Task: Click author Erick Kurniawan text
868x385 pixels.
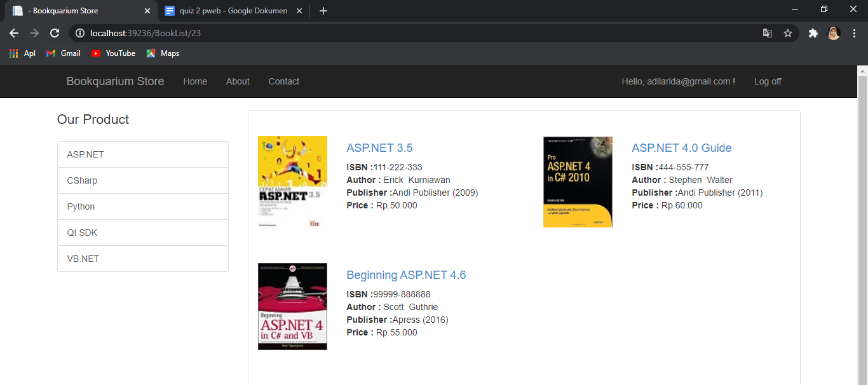Action: tap(417, 180)
